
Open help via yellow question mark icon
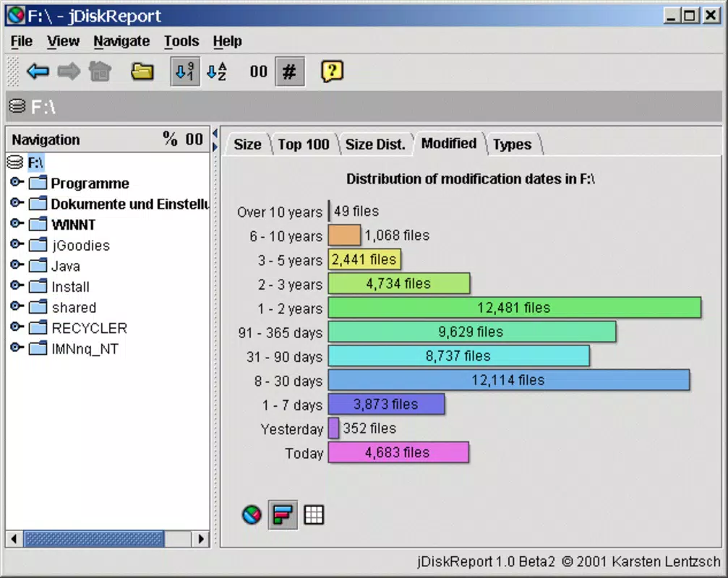pos(332,72)
